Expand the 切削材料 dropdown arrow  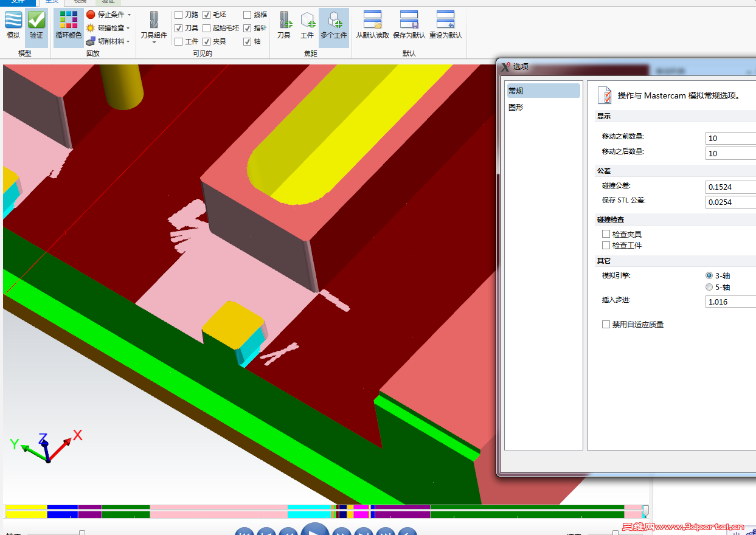pyautogui.click(x=130, y=41)
